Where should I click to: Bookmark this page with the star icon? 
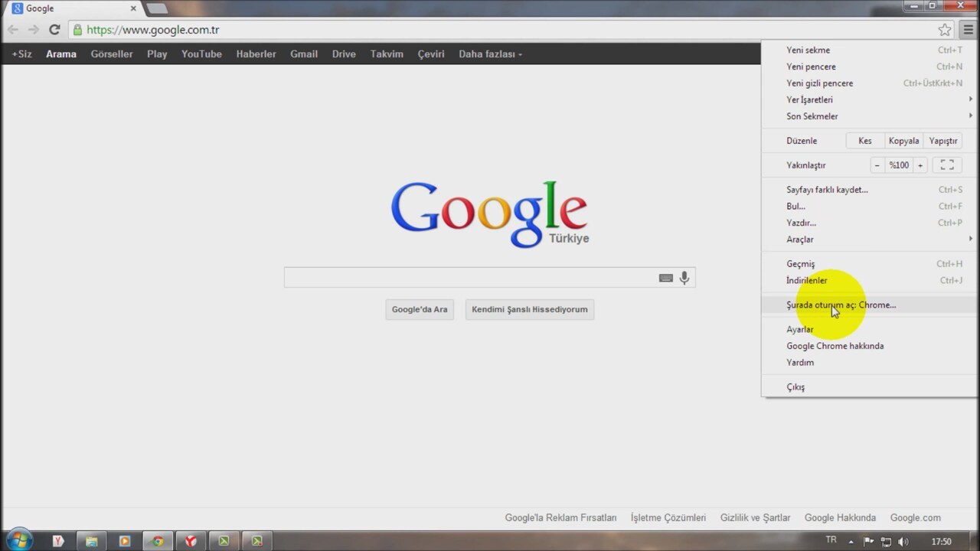coord(945,30)
